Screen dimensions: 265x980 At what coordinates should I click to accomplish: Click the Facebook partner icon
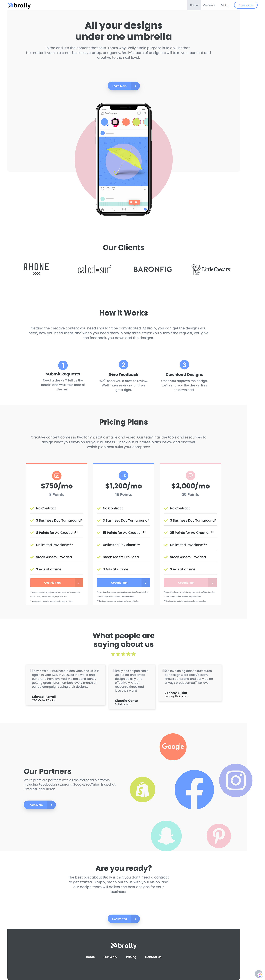click(x=194, y=790)
